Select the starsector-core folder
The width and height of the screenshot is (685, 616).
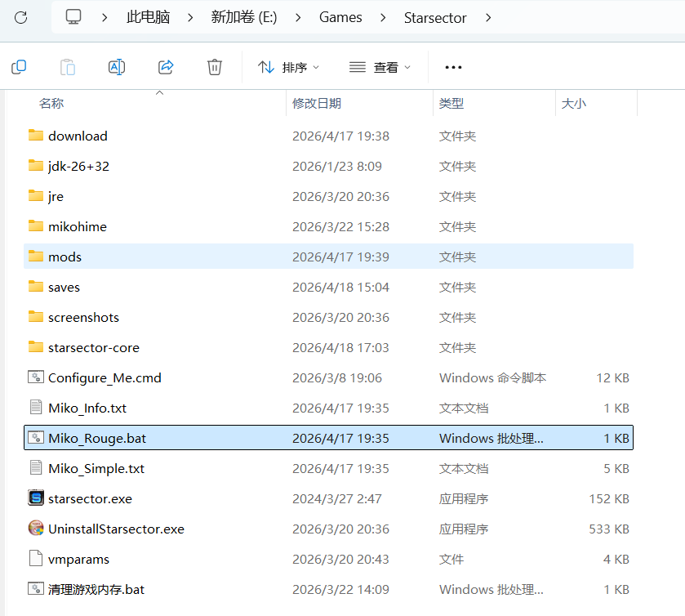point(93,347)
